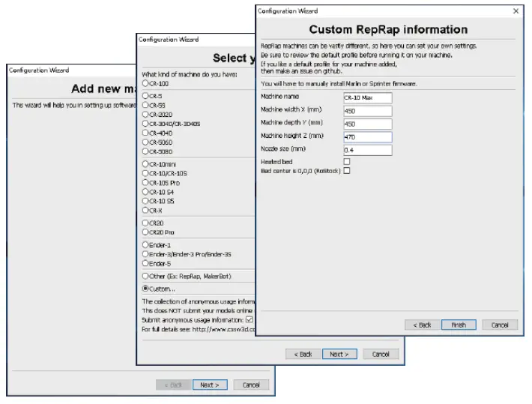The width and height of the screenshot is (532, 404).
Task: Check Bed center is 0,0,0 (RoStock)
Action: (x=347, y=171)
